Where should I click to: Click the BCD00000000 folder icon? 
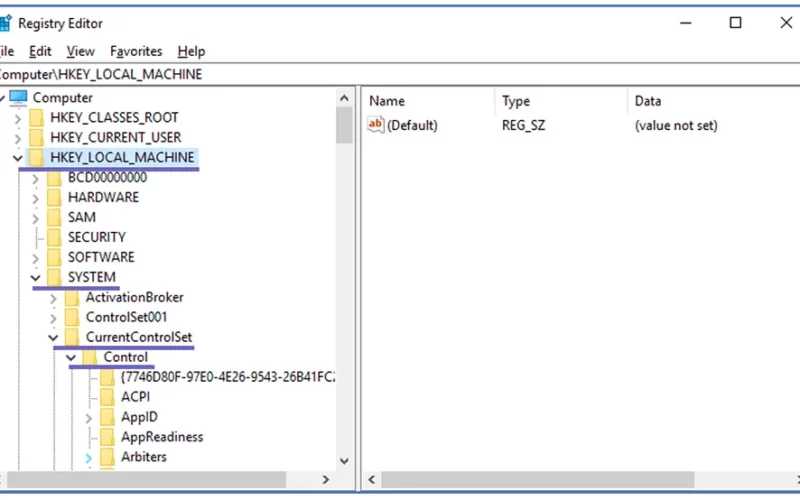[x=54, y=178]
